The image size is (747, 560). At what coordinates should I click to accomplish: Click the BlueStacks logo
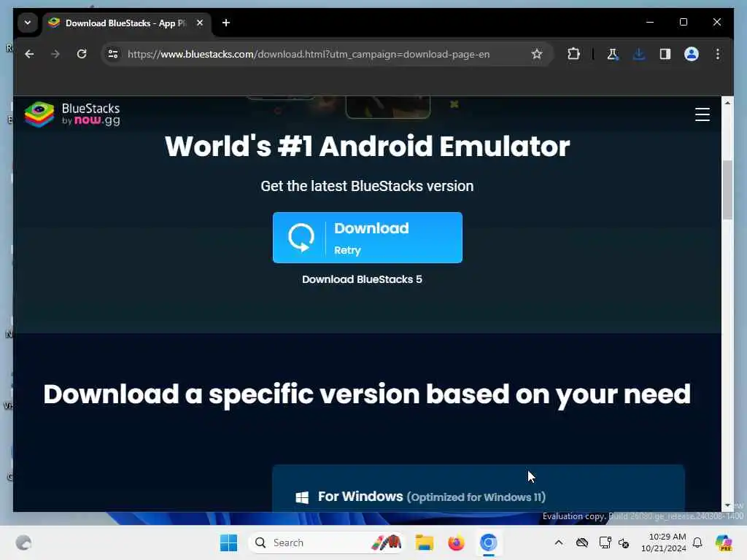[x=72, y=114]
